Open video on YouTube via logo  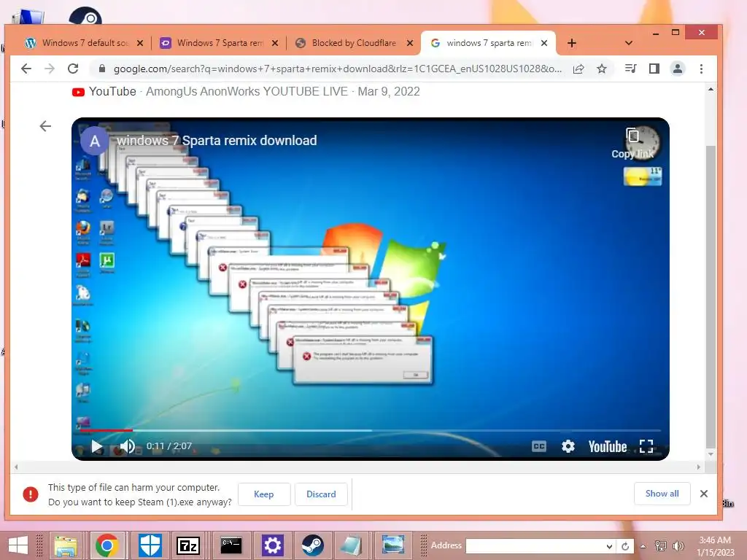click(608, 446)
